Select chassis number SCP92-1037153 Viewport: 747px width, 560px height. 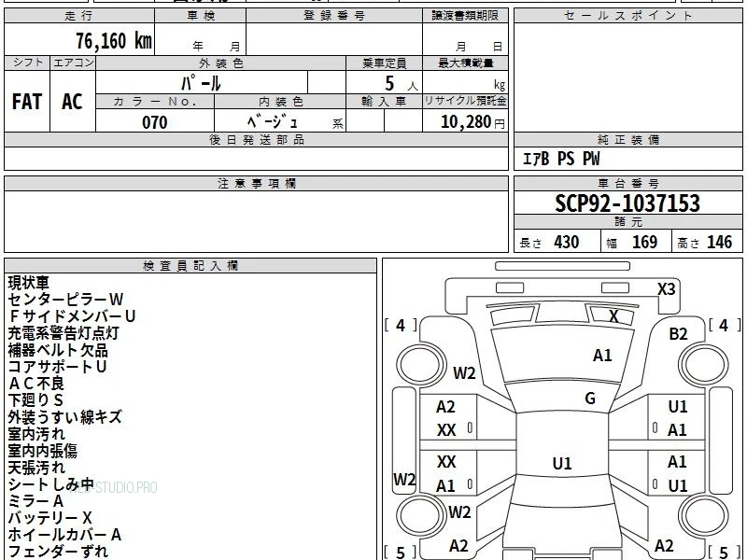pyautogui.click(x=627, y=203)
